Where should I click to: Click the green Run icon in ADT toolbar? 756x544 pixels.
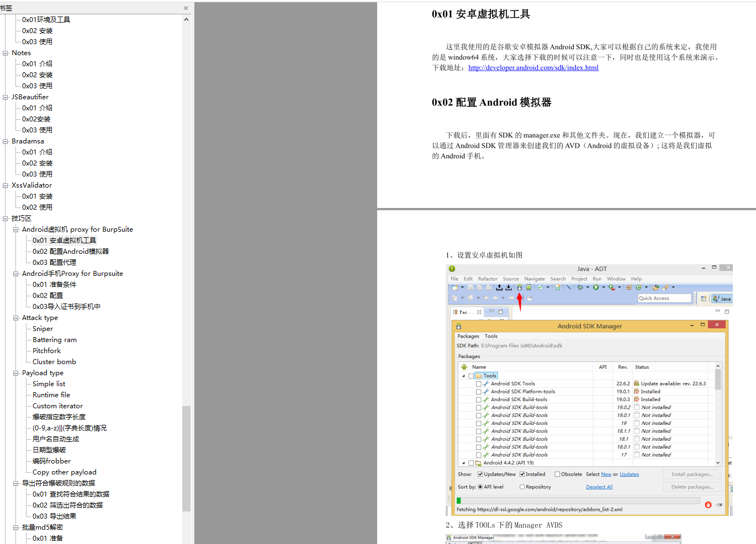pos(596,287)
